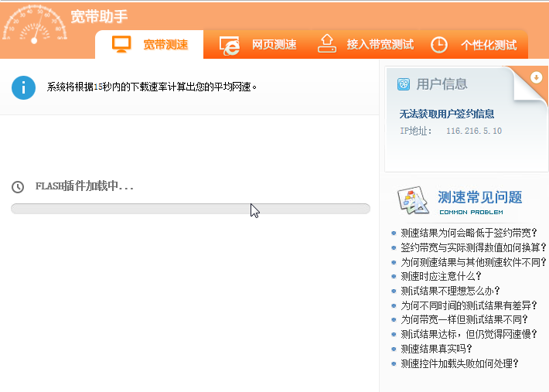Click the monitor icon on 宽带测速 tab
549x392 pixels.
click(x=121, y=44)
